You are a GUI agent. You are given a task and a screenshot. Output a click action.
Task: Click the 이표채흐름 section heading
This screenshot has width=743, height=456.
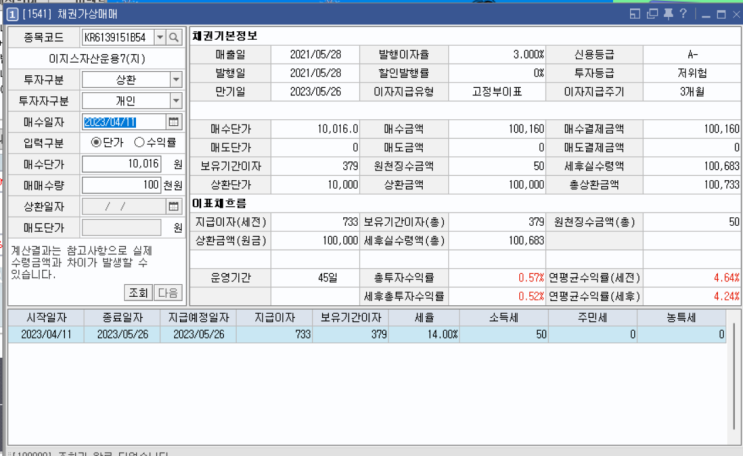[x=219, y=203]
